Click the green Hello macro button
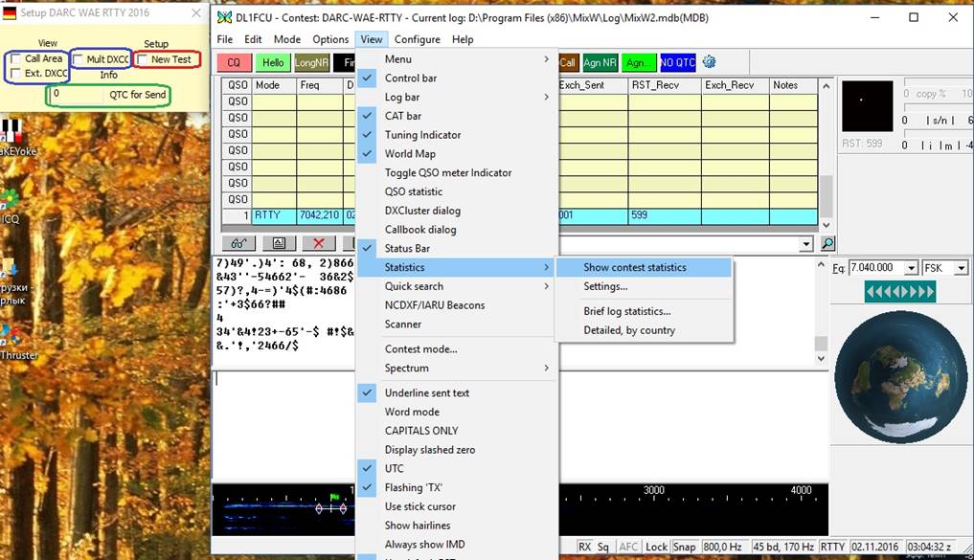Image resolution: width=974 pixels, height=560 pixels. [273, 63]
